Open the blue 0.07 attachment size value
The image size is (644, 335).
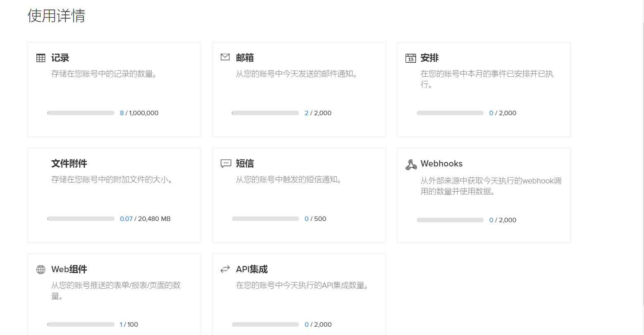(x=126, y=219)
